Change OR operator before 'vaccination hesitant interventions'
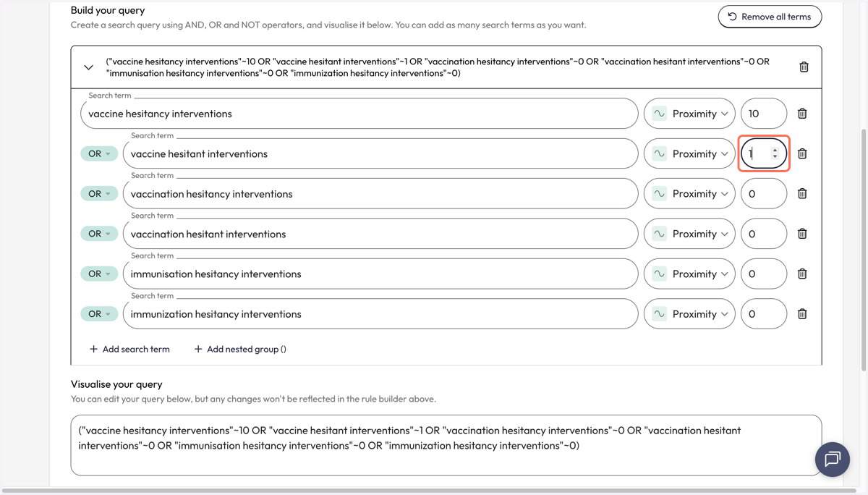 (99, 234)
